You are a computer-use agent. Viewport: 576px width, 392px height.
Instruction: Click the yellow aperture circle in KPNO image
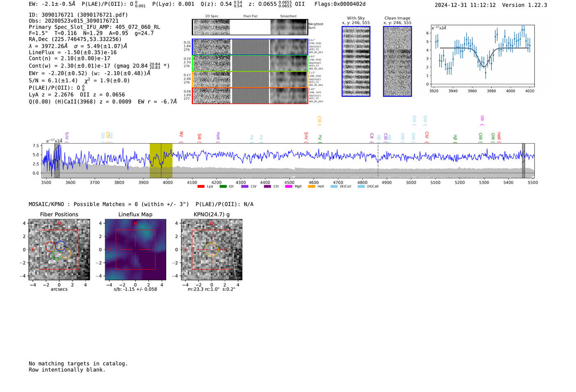[x=211, y=249]
